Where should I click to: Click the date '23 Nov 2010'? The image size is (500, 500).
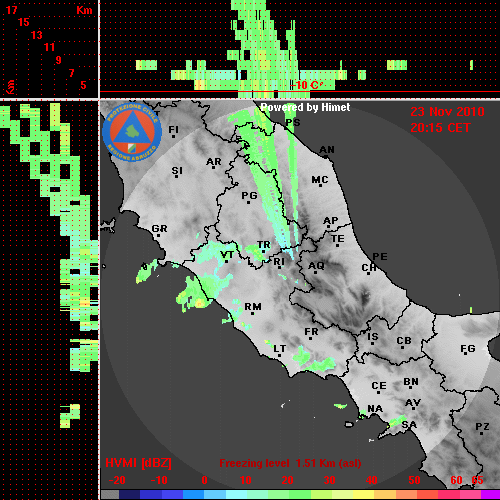click(447, 112)
